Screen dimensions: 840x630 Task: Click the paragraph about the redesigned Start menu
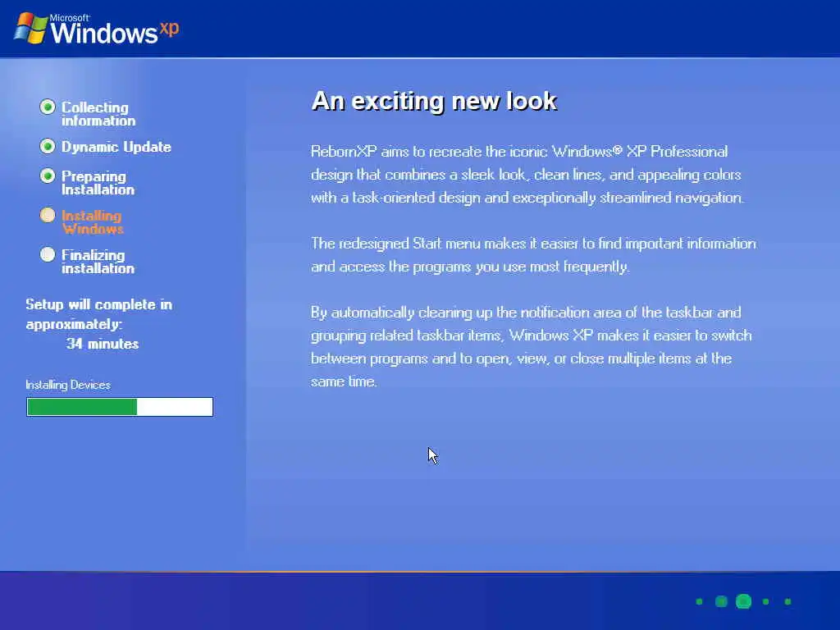533,255
